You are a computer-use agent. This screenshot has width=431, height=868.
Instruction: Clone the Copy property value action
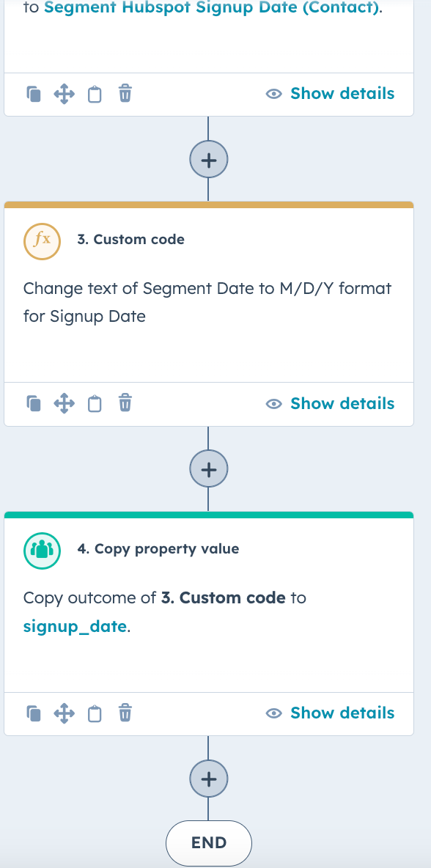34,713
